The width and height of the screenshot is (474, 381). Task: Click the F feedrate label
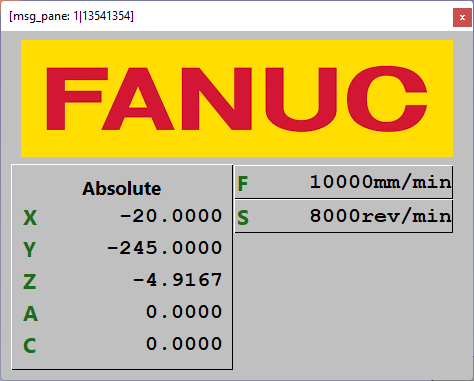pos(243,184)
